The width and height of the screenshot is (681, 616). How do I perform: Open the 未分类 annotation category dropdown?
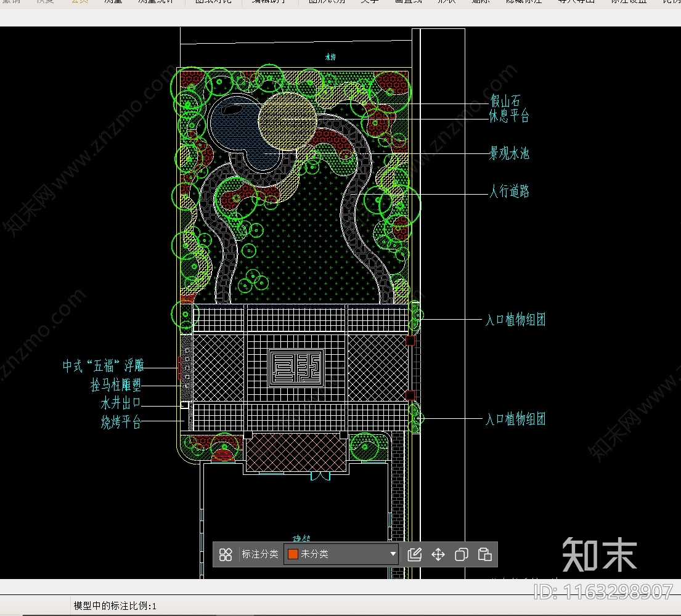click(x=341, y=554)
